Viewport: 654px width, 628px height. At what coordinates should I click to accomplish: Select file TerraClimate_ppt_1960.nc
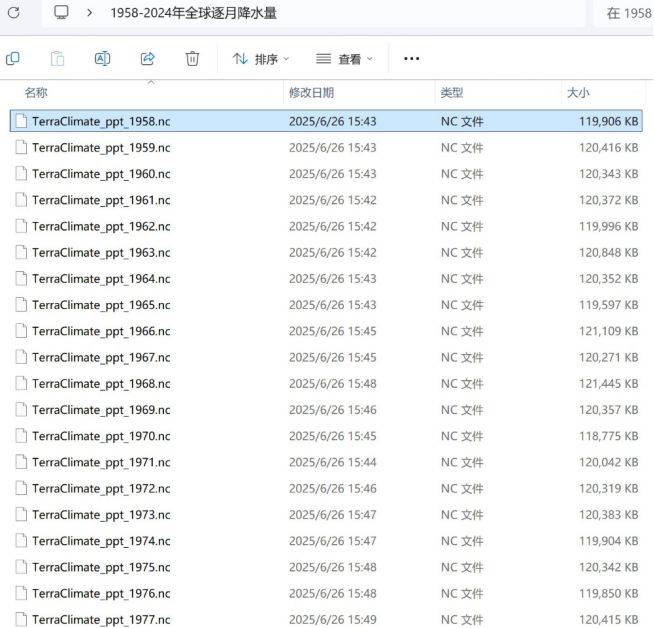[x=326, y=173]
